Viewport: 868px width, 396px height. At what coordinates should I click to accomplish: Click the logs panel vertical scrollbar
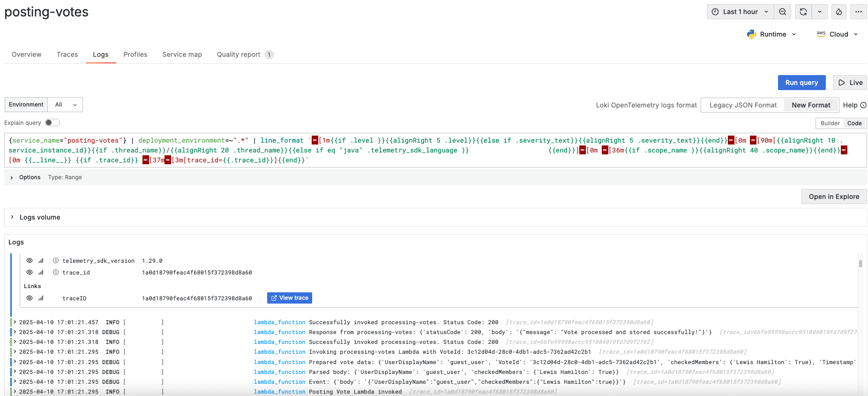[861, 264]
